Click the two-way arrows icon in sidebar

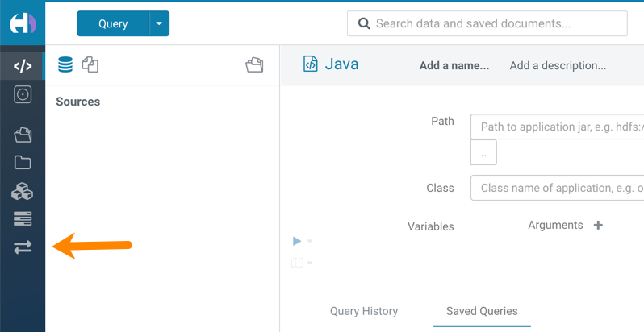[23, 247]
